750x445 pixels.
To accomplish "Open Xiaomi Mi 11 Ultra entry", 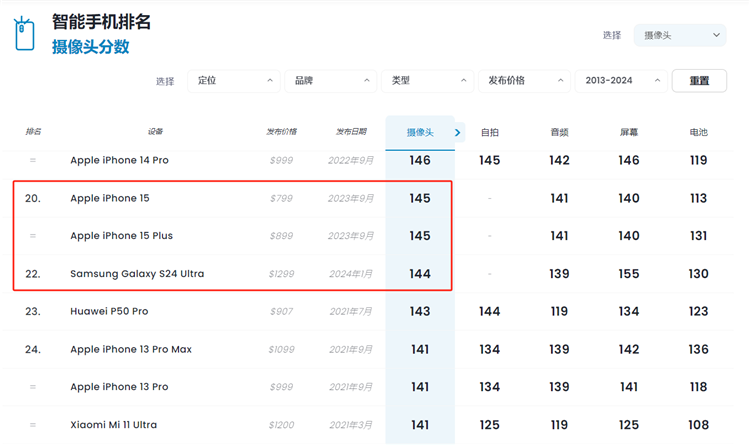I will [113, 425].
